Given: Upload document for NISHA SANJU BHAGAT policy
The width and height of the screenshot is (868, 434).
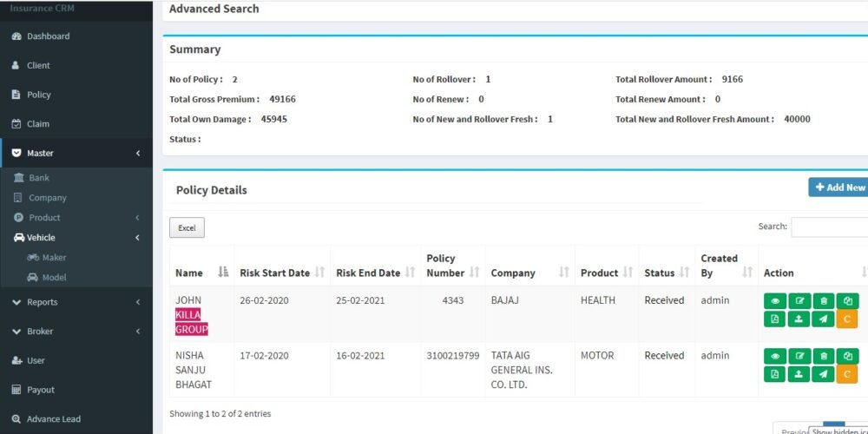Looking at the screenshot, I should pos(799,374).
